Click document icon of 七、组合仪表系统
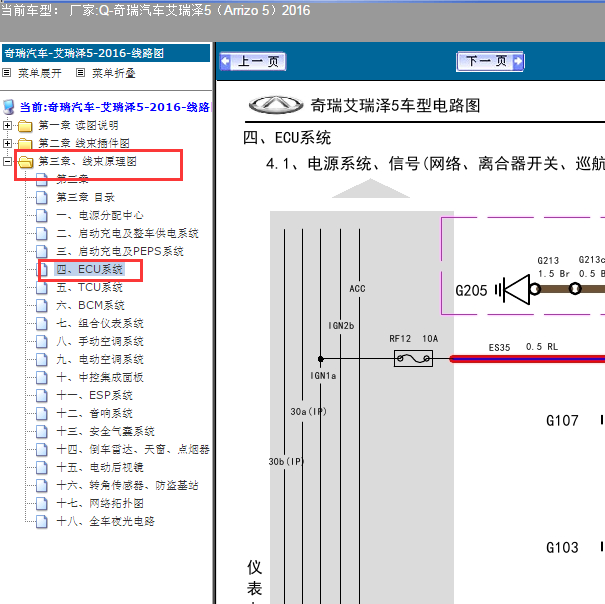The image size is (605, 604). pyautogui.click(x=42, y=323)
